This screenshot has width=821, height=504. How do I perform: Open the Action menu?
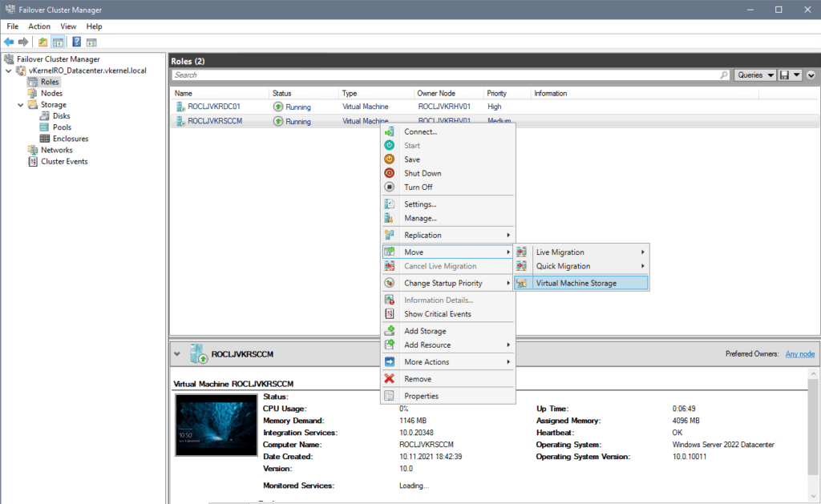tap(39, 26)
